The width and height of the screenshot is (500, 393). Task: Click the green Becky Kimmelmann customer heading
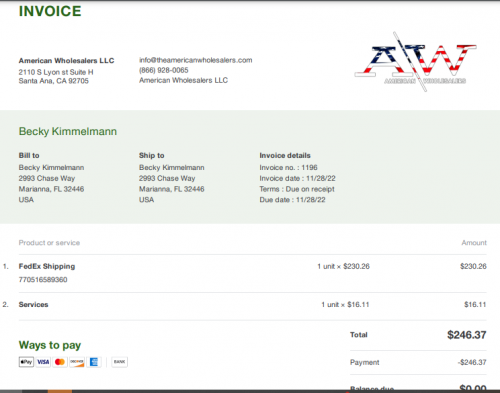[x=68, y=131]
